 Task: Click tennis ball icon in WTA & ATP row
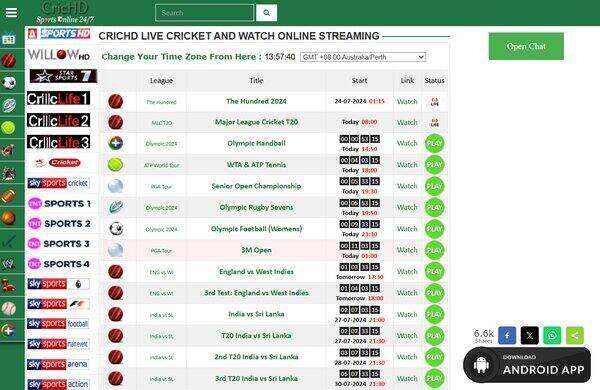(115, 165)
